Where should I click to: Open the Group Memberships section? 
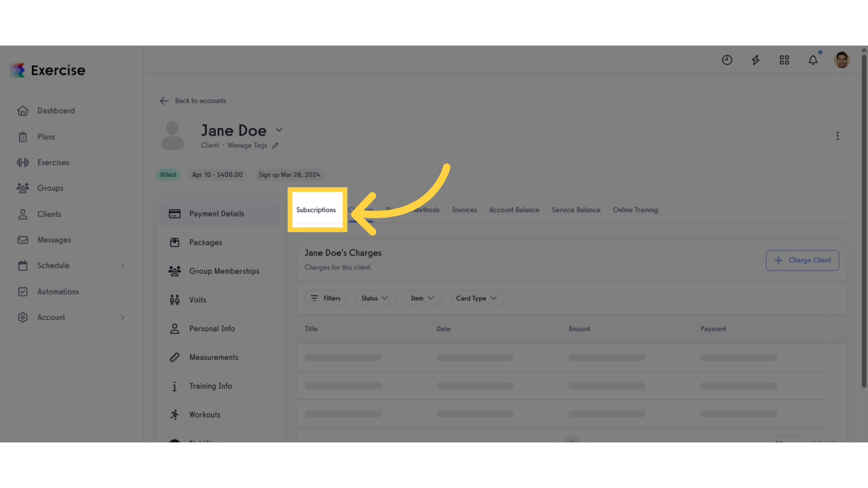tap(220, 271)
